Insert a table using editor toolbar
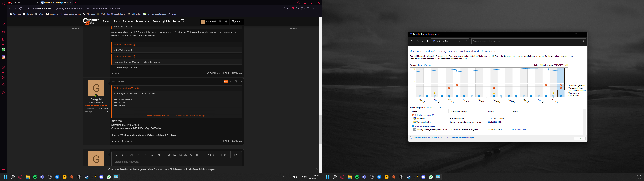This screenshot has height=181, width=644. click(x=197, y=155)
